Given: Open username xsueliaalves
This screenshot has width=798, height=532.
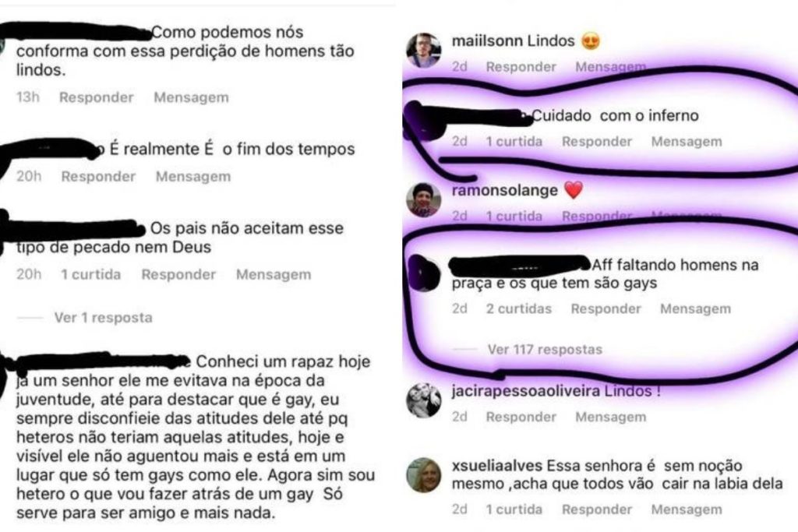Looking at the screenshot, I should (x=496, y=465).
